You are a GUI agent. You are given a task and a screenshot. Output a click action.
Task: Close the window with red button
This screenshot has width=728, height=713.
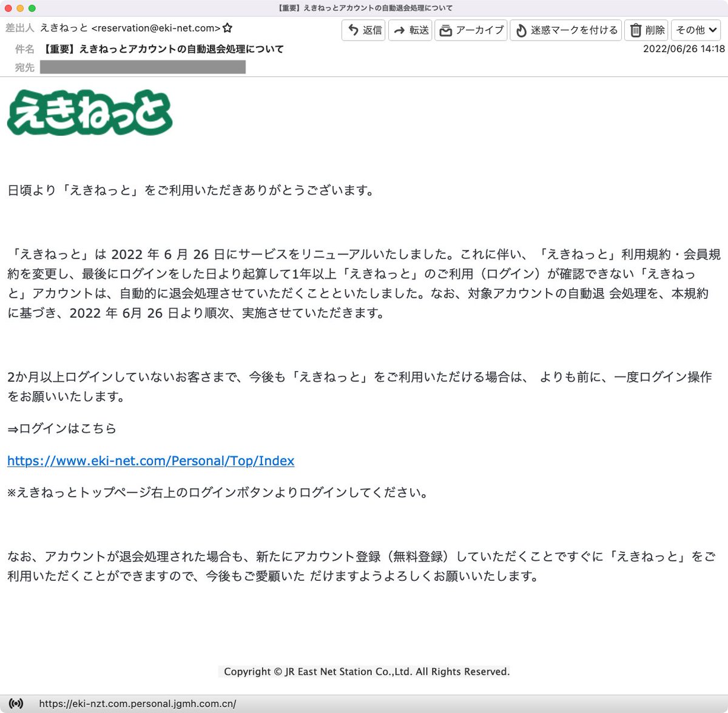(x=8, y=8)
